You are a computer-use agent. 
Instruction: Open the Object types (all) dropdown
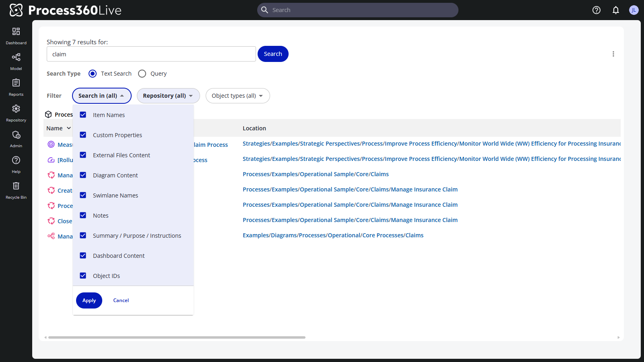pos(238,96)
